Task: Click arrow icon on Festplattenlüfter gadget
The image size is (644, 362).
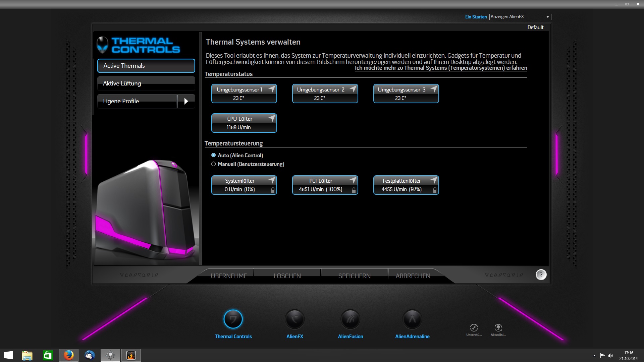Action: (x=434, y=180)
